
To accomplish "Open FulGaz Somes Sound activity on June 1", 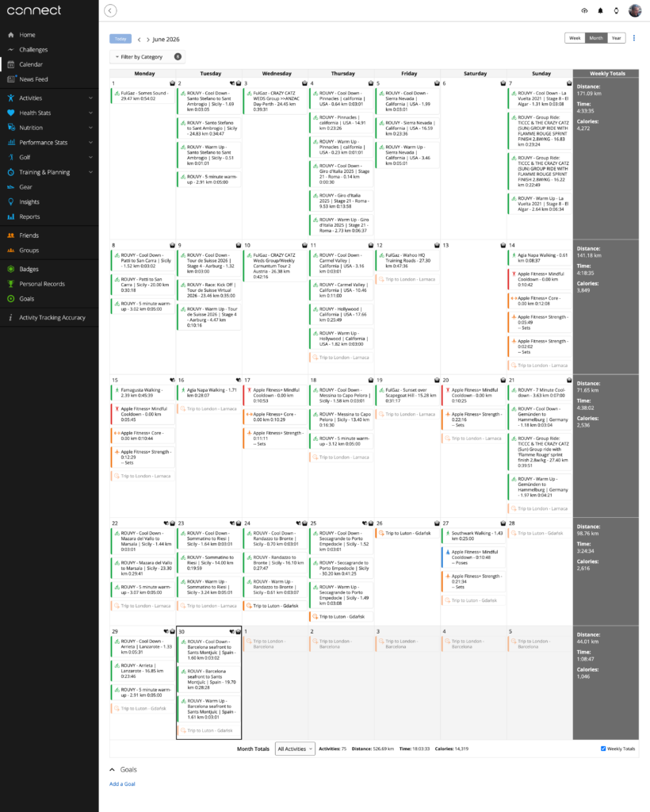I will [x=143, y=96].
